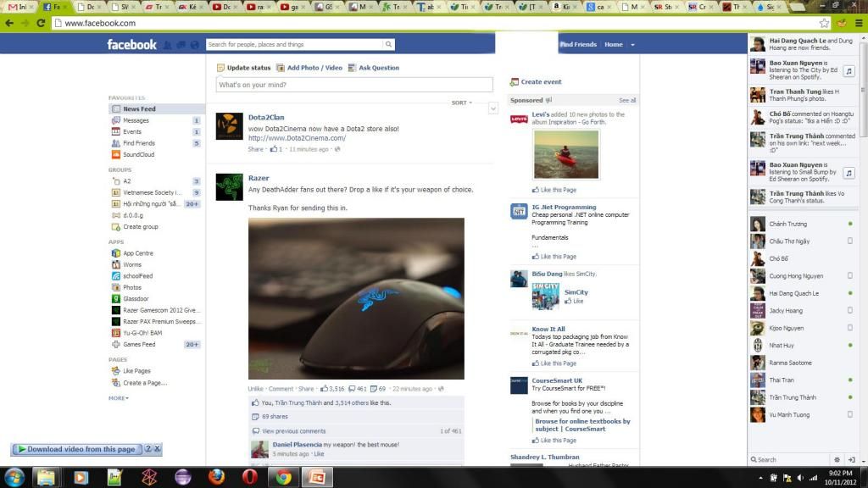Bookmark page with the star icon
This screenshot has height=488, width=868.
point(824,23)
